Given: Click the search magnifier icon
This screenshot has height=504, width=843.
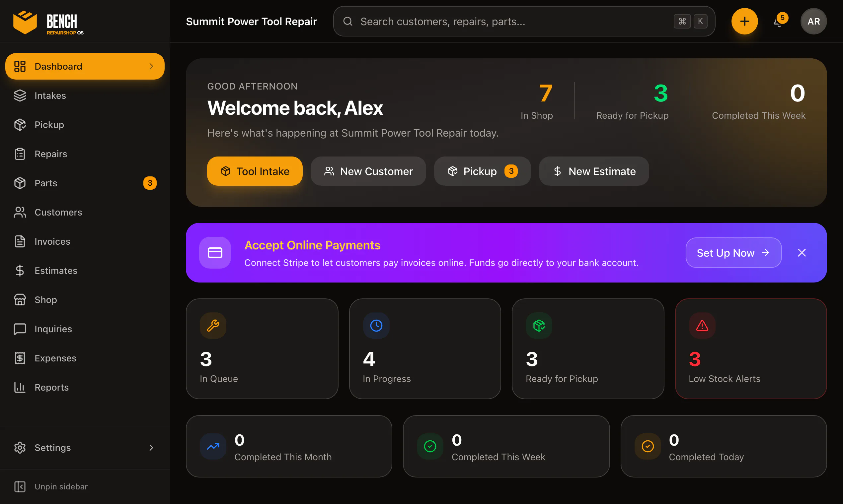Looking at the screenshot, I should point(348,22).
